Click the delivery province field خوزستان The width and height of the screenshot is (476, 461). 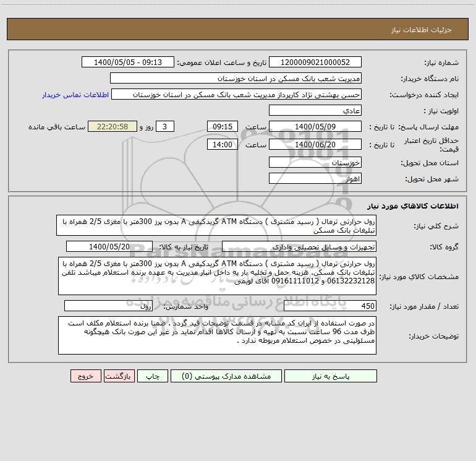[x=315, y=162]
